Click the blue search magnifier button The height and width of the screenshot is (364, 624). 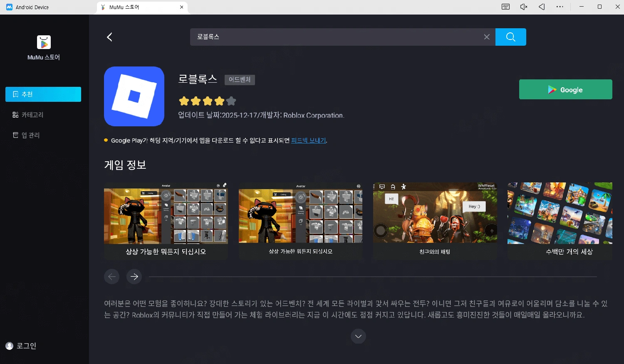pos(510,37)
